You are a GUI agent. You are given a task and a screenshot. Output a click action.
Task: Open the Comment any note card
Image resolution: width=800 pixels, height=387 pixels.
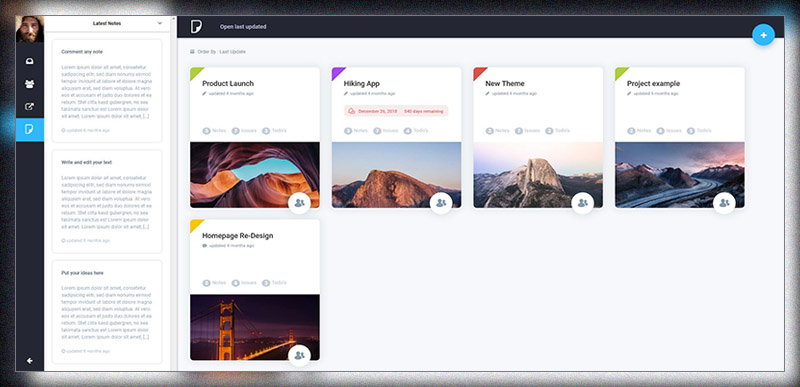point(107,90)
